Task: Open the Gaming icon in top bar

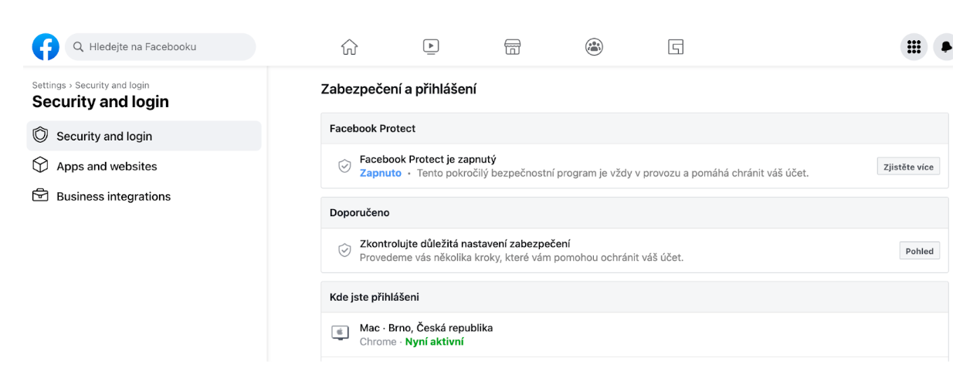Action: (676, 47)
